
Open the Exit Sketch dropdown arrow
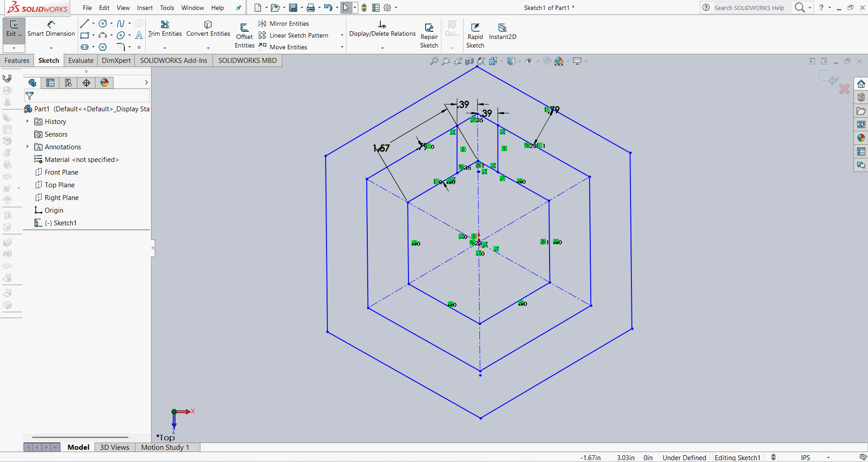click(14, 48)
